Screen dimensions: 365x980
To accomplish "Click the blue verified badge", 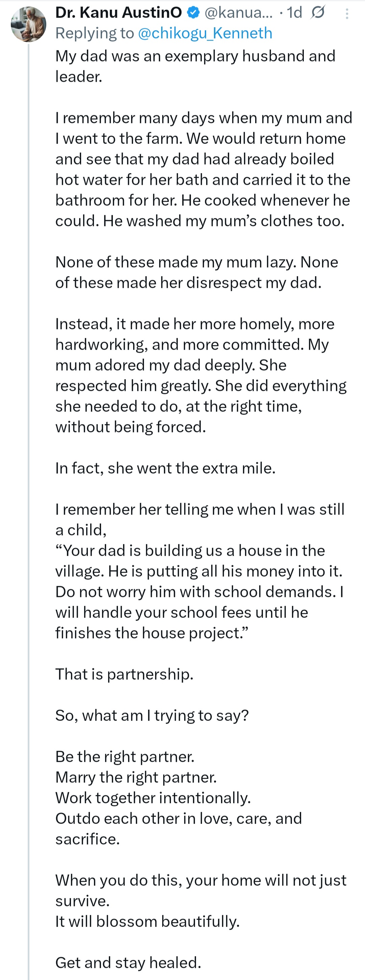I will 194,13.
